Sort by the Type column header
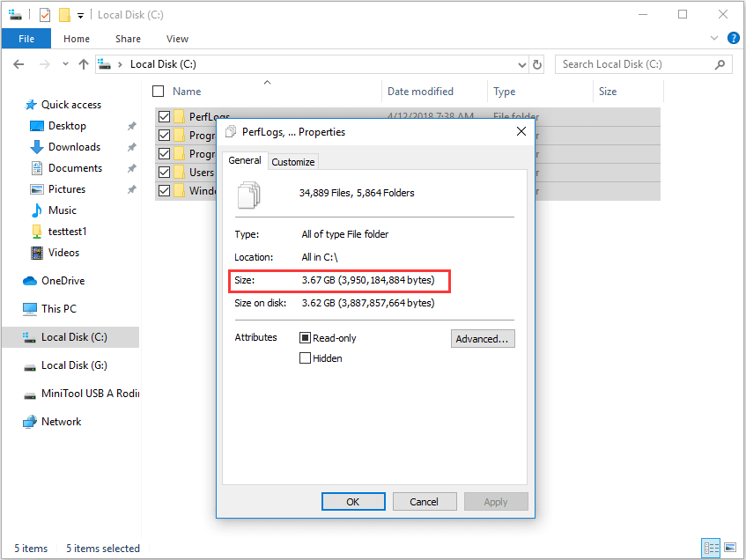 pyautogui.click(x=505, y=92)
